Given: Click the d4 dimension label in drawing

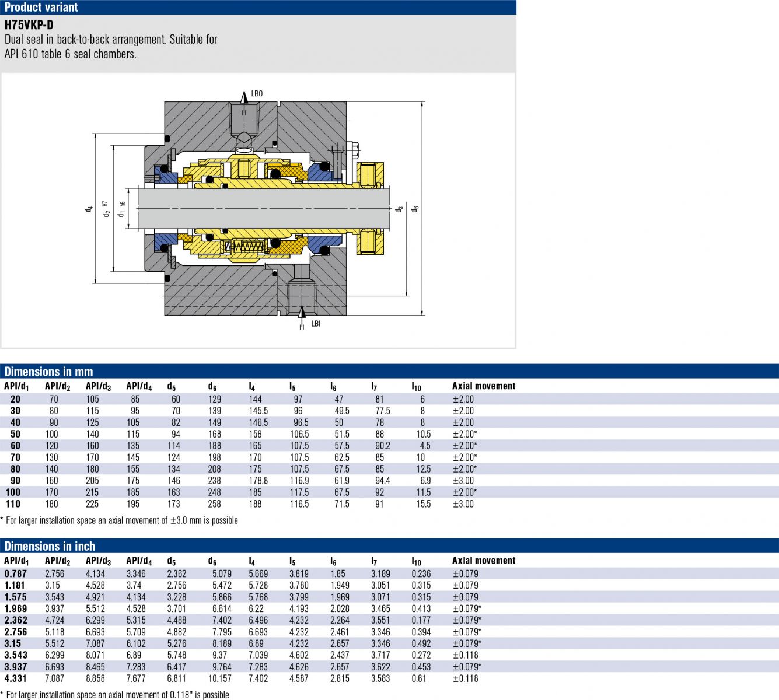Looking at the screenshot, I should click(89, 209).
